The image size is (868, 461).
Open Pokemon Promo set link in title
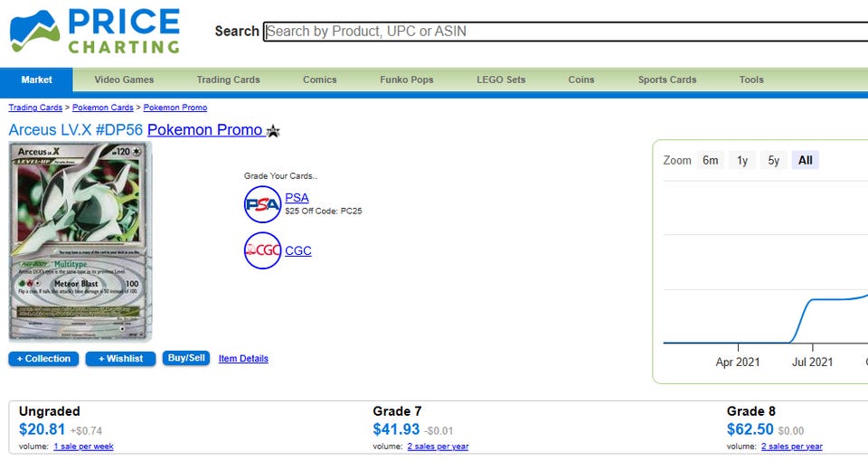click(205, 130)
